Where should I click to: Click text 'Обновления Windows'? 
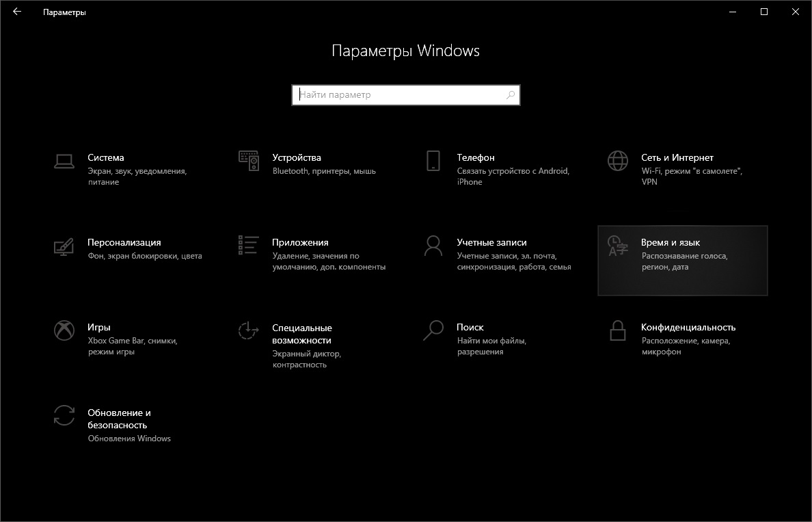point(129,439)
